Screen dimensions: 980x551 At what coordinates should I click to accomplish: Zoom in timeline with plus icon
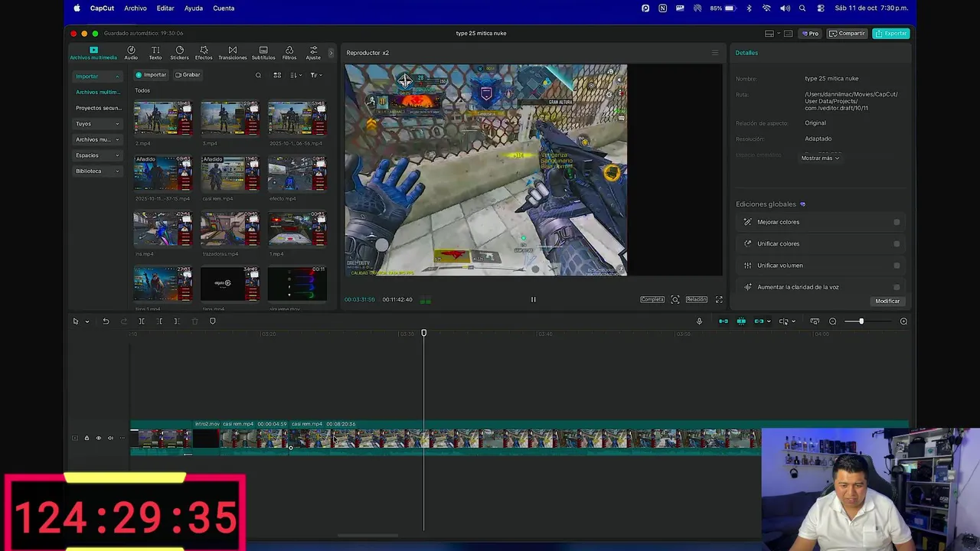[x=903, y=321]
